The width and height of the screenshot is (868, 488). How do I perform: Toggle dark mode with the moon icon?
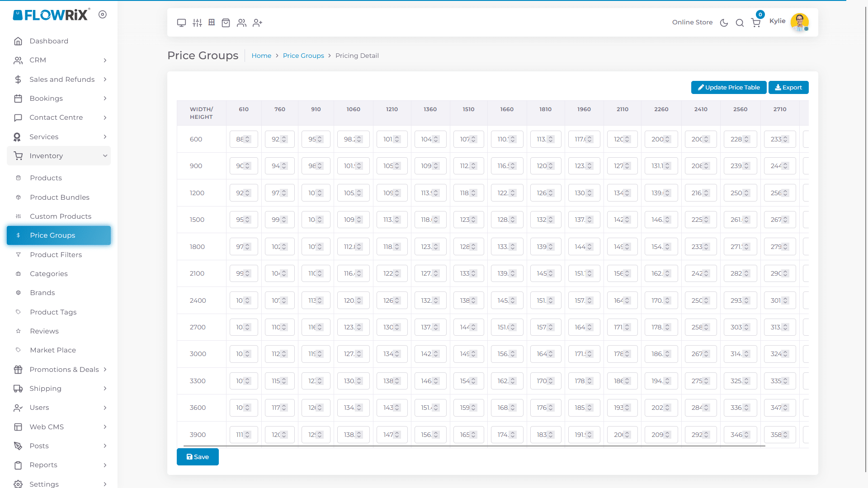[x=724, y=22]
